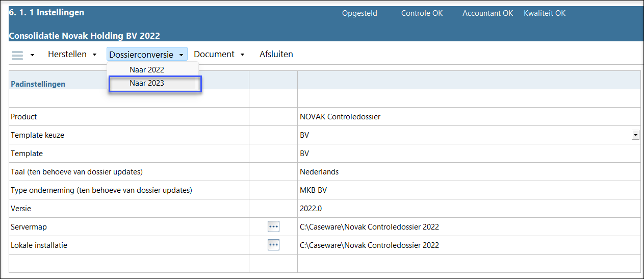This screenshot has width=644, height=279.
Task: Click the Nederlands language value
Action: coord(319,171)
